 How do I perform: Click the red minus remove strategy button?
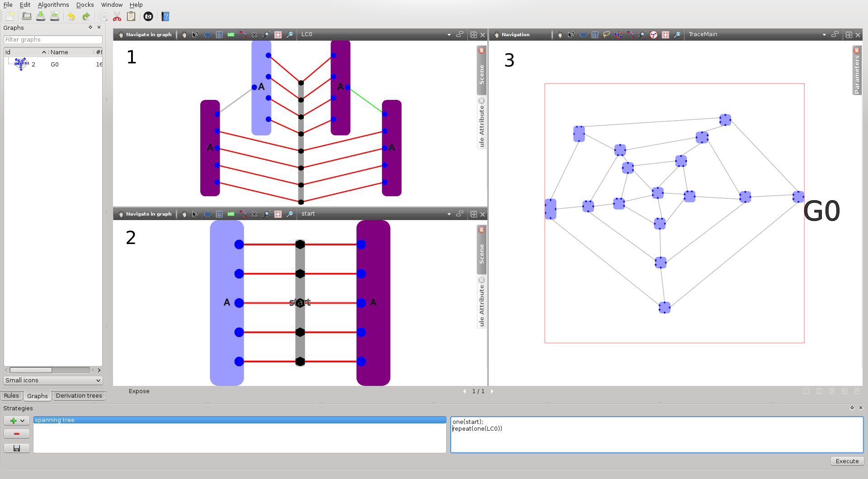[x=17, y=434]
